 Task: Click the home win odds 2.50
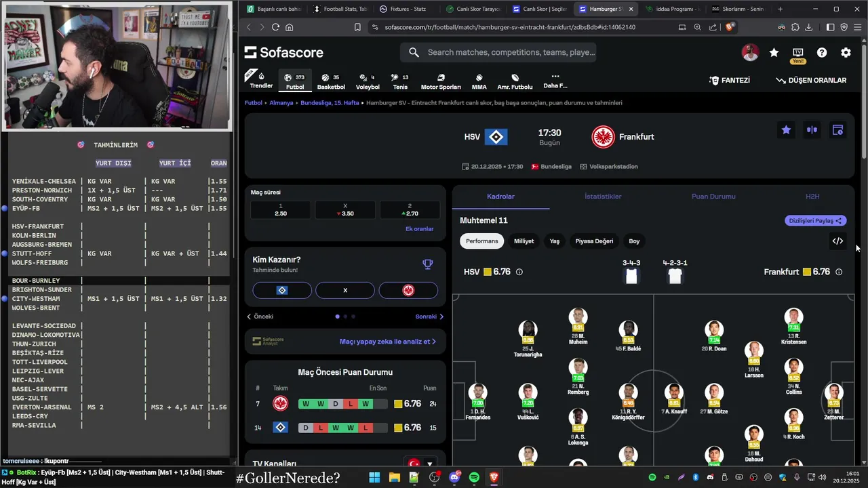tap(281, 209)
